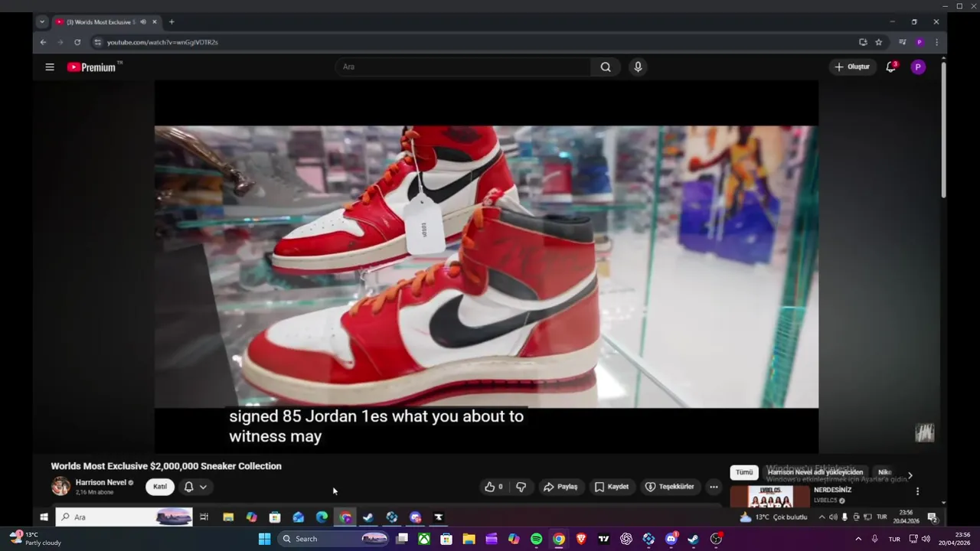View site information icon in address bar

click(97, 42)
